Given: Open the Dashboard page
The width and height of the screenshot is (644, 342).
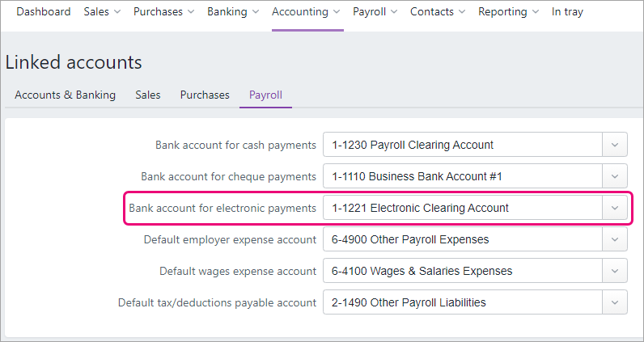Looking at the screenshot, I should (x=43, y=12).
